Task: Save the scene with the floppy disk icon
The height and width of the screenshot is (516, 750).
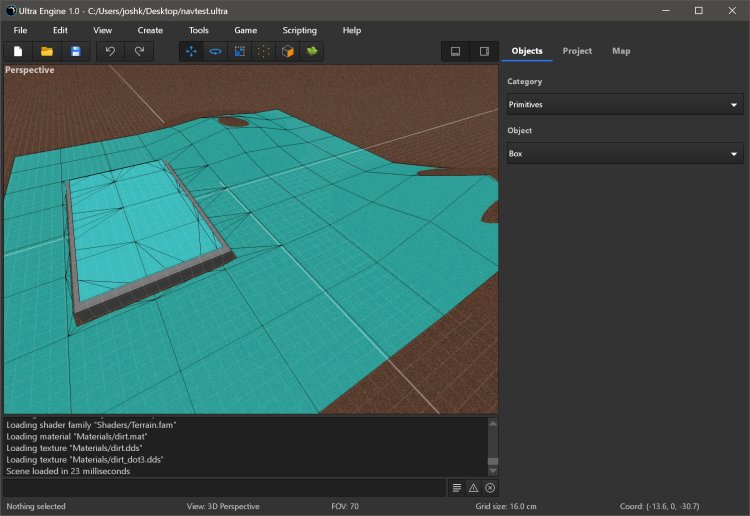Action: pyautogui.click(x=74, y=51)
